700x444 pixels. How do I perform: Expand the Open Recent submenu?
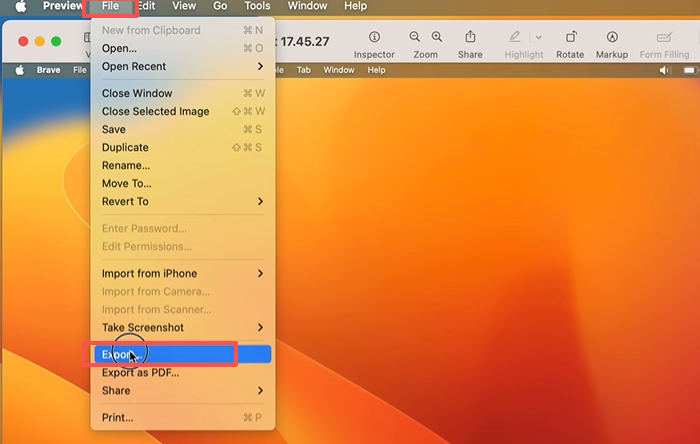coord(182,66)
